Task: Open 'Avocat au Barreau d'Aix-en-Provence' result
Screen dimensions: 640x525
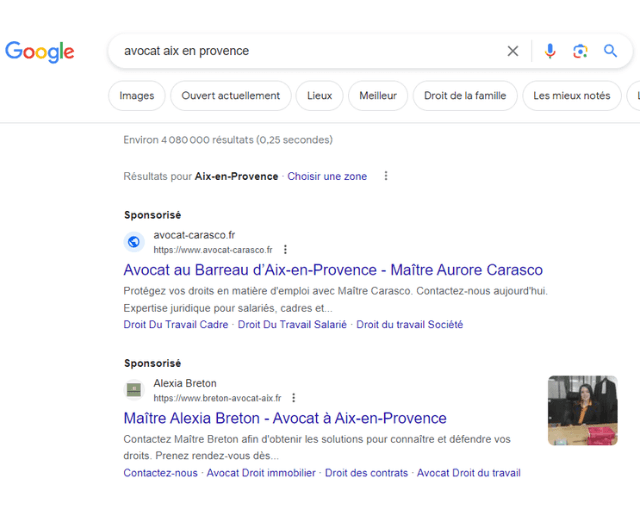Action: pos(333,270)
